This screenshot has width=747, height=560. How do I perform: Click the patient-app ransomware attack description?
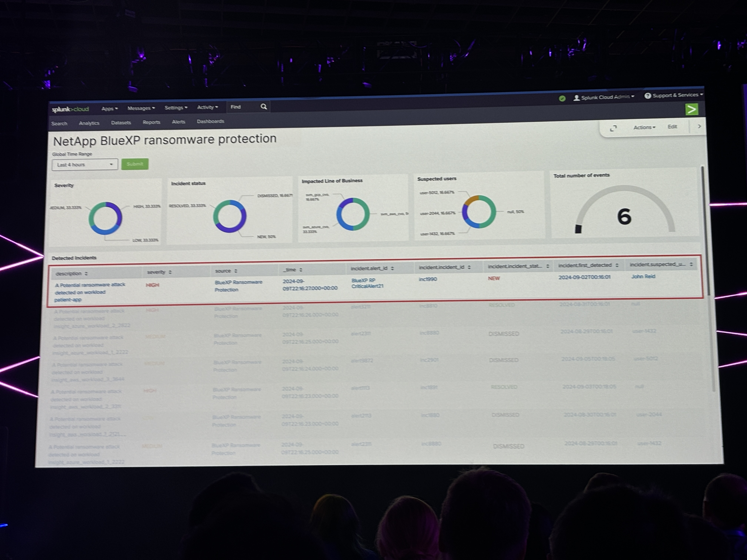point(90,292)
